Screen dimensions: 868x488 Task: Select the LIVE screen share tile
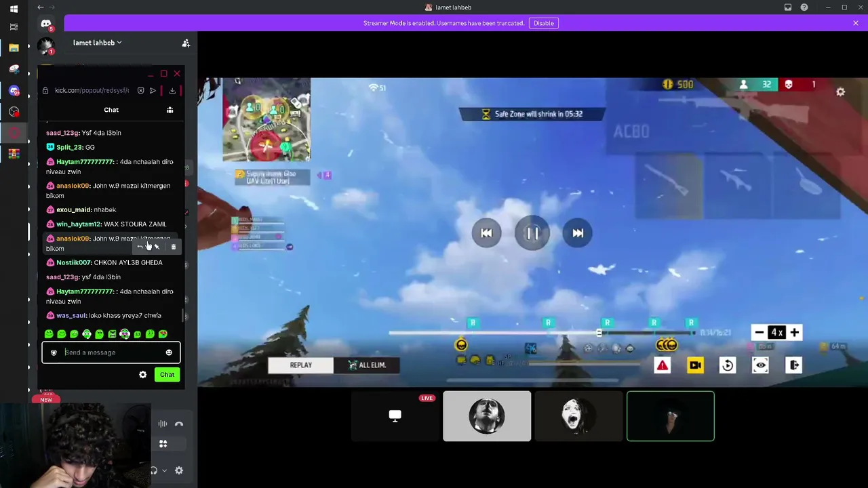(395, 416)
